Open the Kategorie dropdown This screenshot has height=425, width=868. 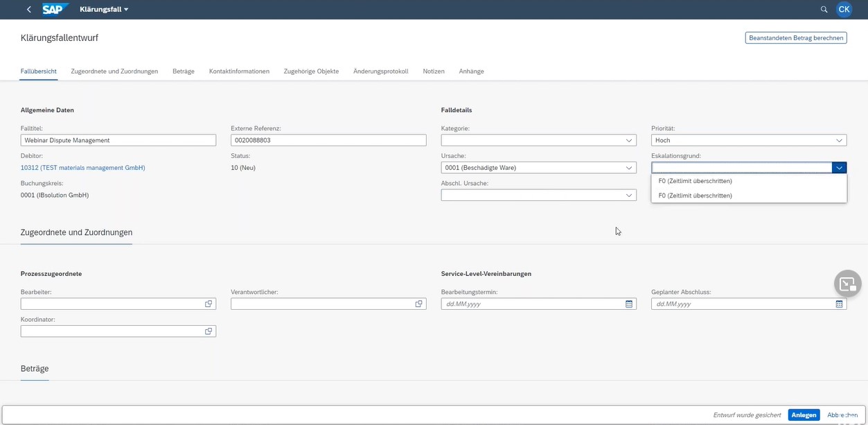point(629,139)
